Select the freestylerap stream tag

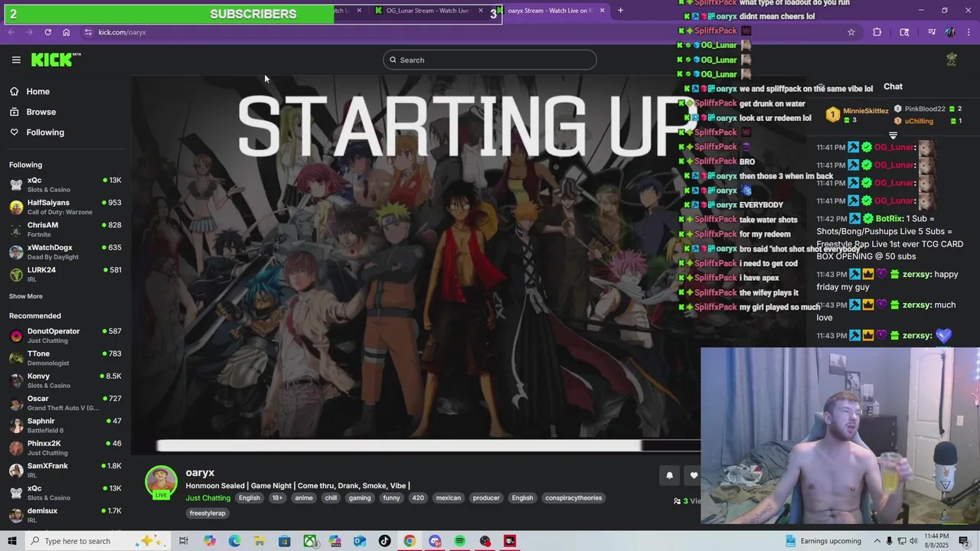pos(207,514)
